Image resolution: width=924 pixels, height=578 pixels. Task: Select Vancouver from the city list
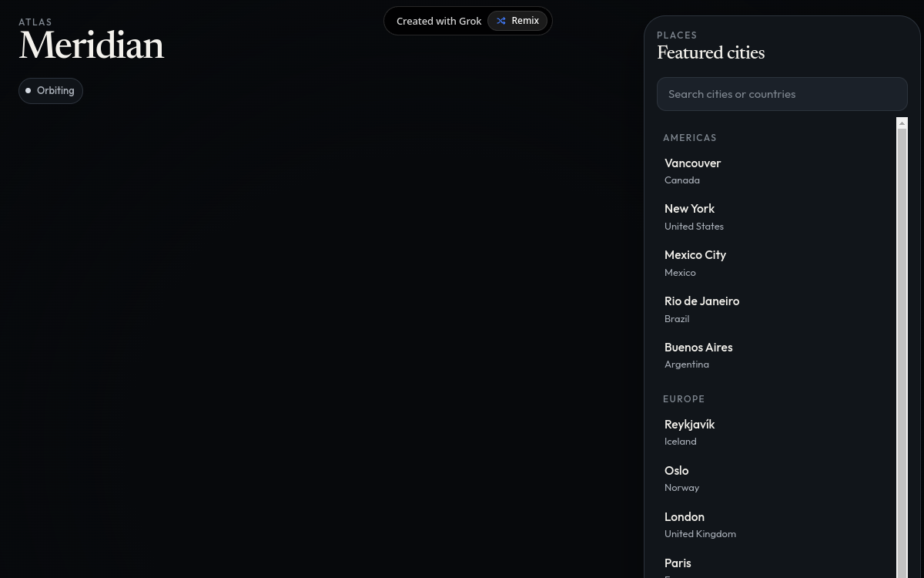[776, 171]
